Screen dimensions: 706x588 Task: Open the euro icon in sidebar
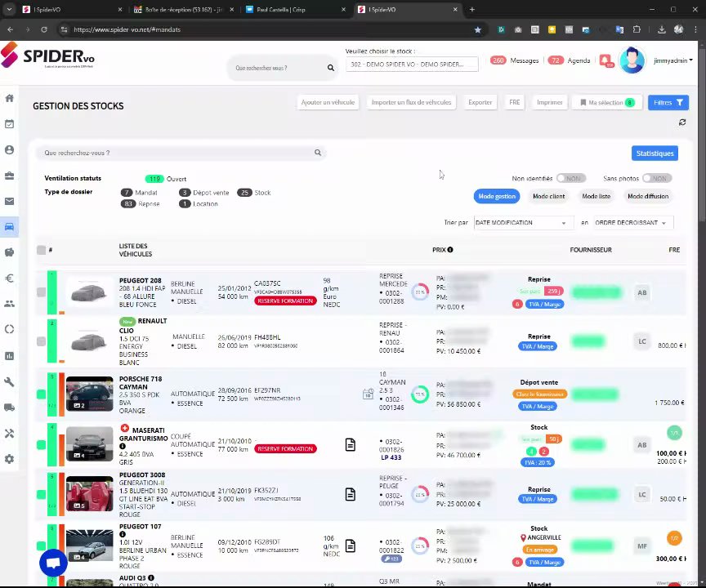10,278
